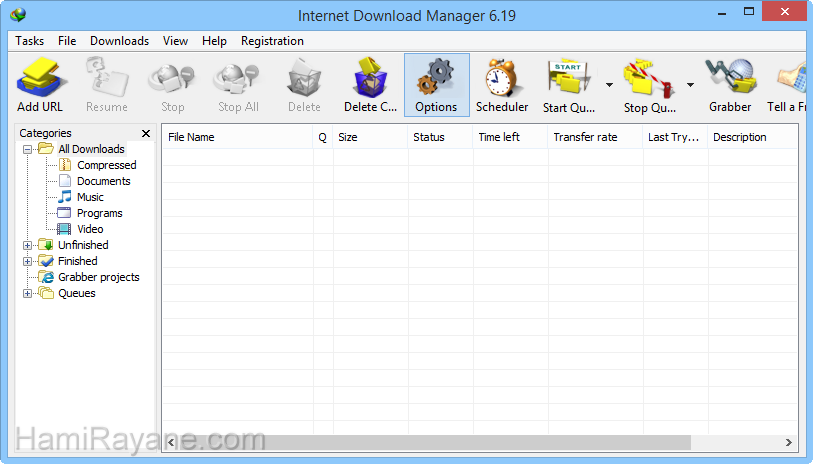The width and height of the screenshot is (813, 464).
Task: Sort by Size column header
Action: tap(370, 137)
